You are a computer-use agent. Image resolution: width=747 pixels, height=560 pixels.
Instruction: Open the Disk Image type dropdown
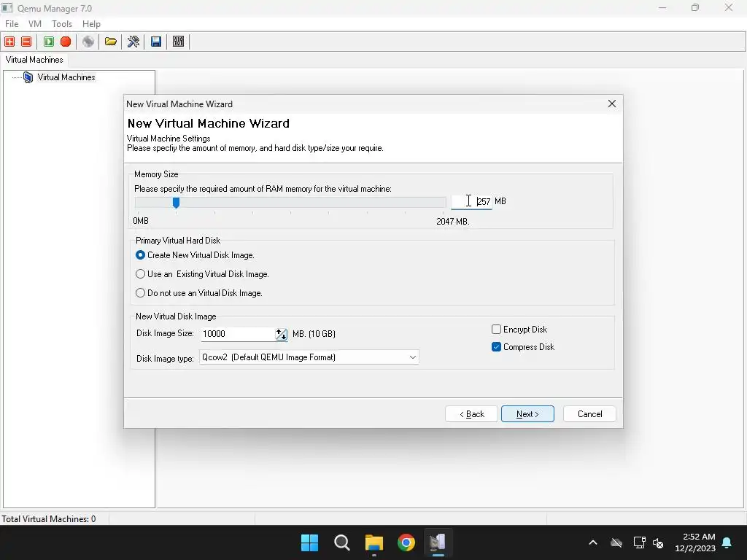click(309, 357)
